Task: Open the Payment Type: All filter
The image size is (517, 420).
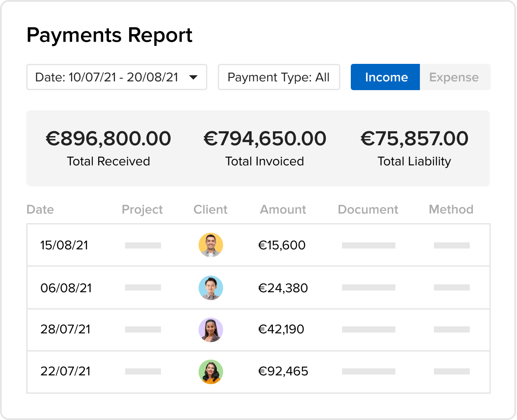Action: 279,77
